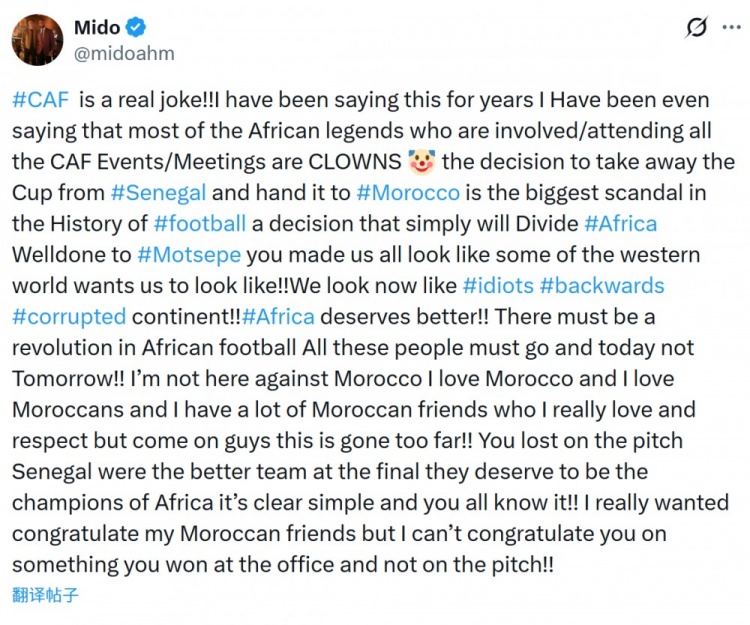Follow the #Senegal hashtag link
This screenshot has width=750, height=625.
[x=148, y=192]
